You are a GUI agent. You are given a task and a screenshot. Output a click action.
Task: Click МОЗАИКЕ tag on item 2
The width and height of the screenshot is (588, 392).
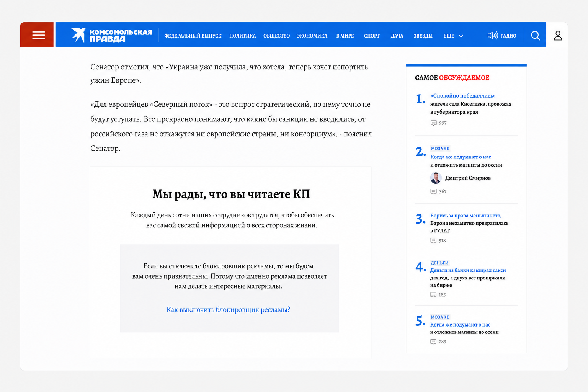click(440, 149)
